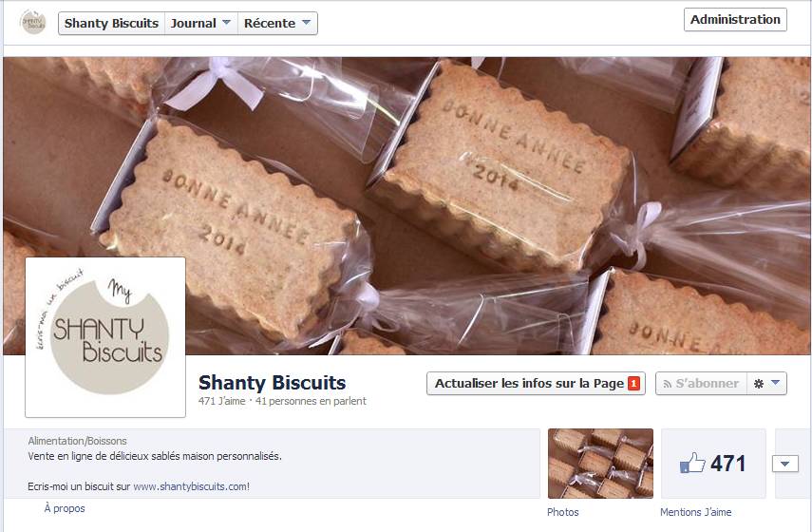Screen dimensions: 812x532
Task: Open the www.shantybiscuits.com link
Action: [x=190, y=486]
